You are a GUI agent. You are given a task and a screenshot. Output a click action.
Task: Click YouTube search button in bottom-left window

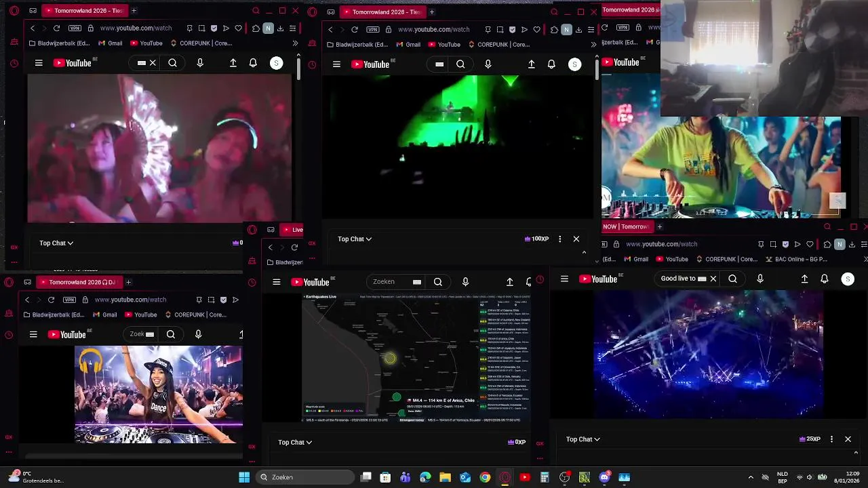pyautogui.click(x=171, y=334)
